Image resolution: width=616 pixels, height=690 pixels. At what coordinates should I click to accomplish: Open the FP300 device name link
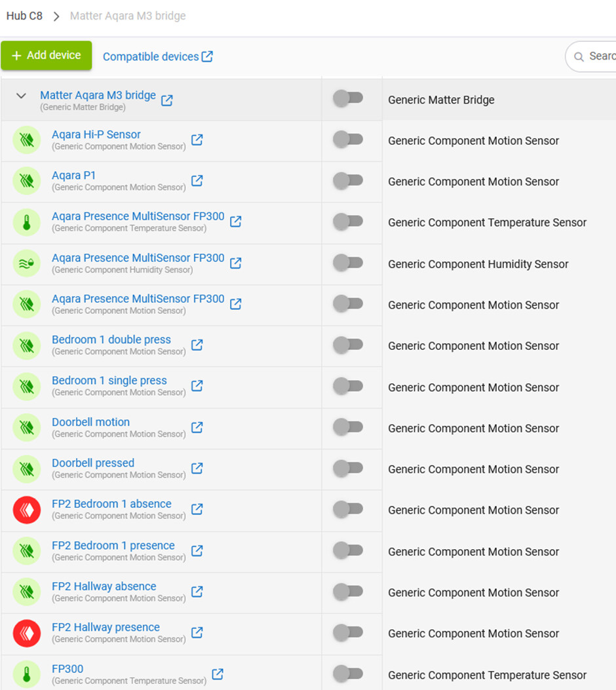[x=67, y=669]
